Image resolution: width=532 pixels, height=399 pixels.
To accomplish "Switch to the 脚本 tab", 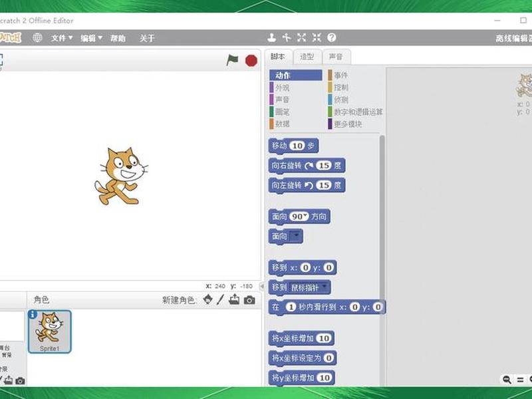I will (278, 57).
